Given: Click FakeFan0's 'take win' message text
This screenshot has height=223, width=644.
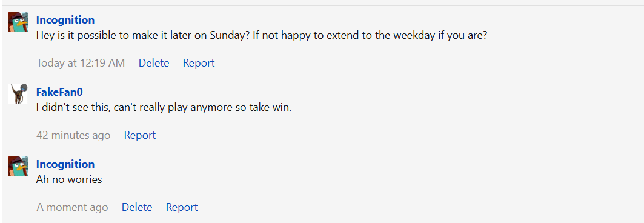Looking at the screenshot, I should 164,108.
